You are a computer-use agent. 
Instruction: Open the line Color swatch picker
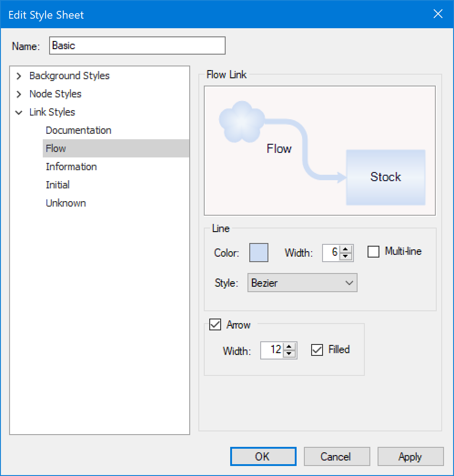click(258, 252)
